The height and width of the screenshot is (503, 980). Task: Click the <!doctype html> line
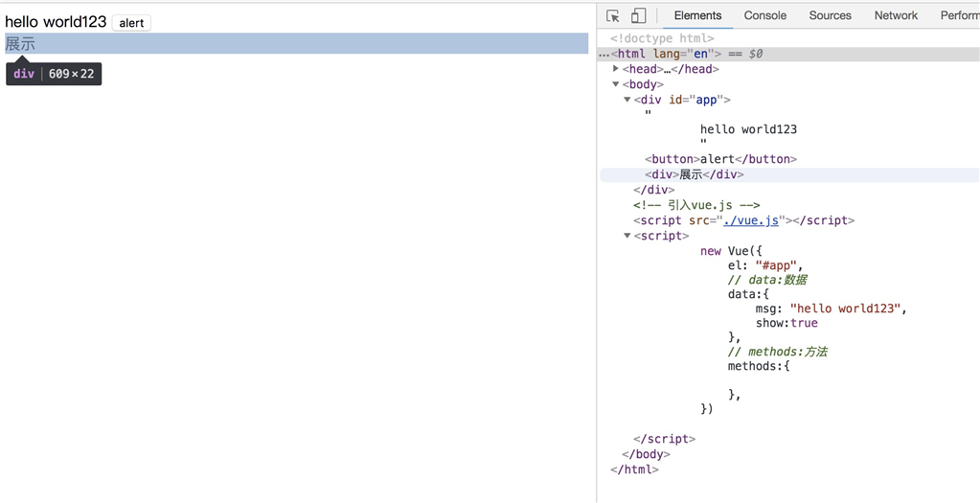(x=662, y=38)
